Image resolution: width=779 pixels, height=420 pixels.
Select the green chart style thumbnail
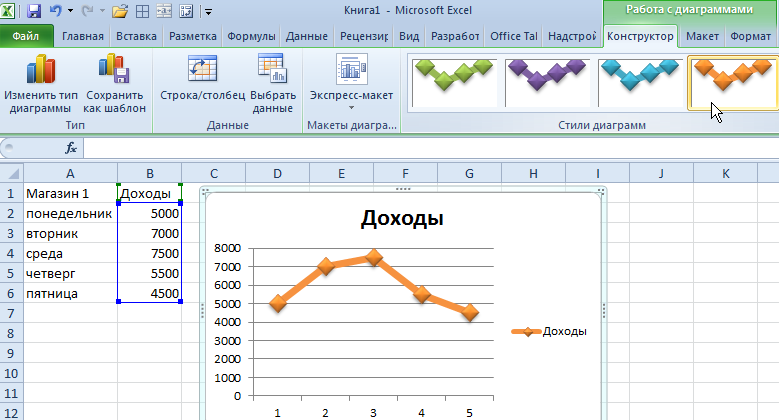[x=453, y=80]
